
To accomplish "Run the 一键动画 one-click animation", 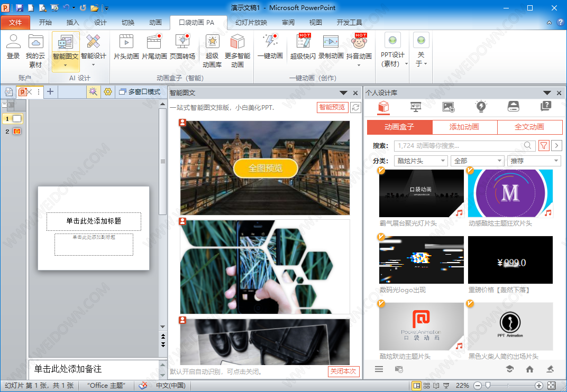I will pyautogui.click(x=270, y=47).
